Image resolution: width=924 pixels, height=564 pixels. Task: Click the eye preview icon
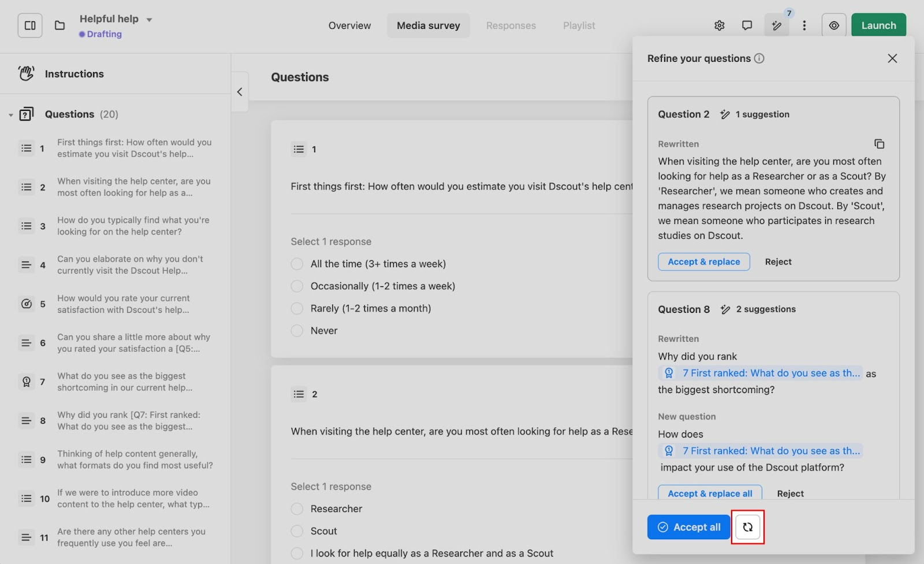[834, 25]
